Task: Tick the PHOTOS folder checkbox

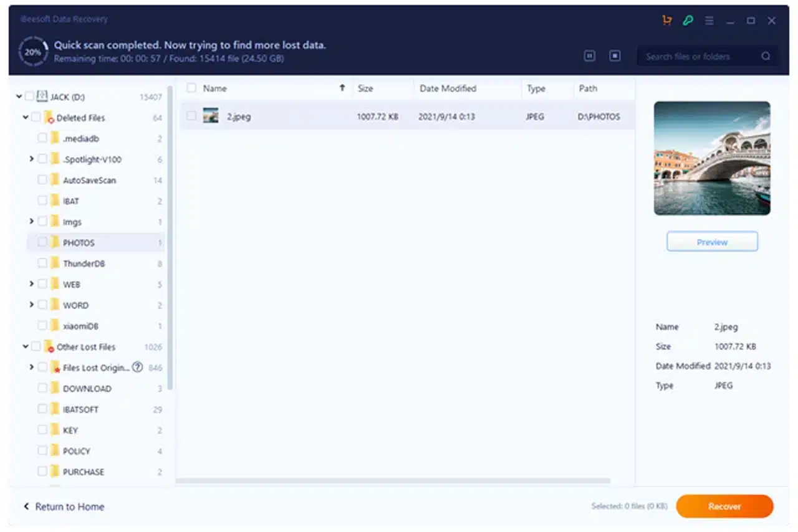Action: [42, 242]
